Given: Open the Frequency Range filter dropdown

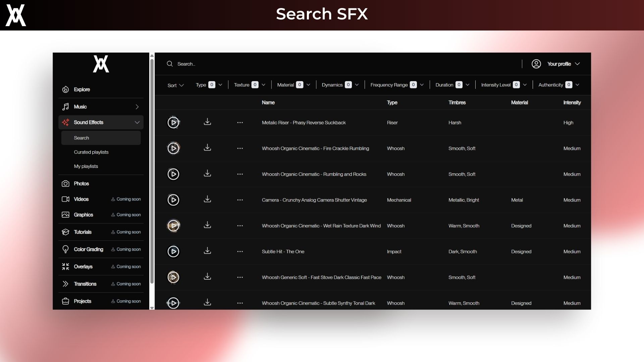Looking at the screenshot, I should 422,85.
